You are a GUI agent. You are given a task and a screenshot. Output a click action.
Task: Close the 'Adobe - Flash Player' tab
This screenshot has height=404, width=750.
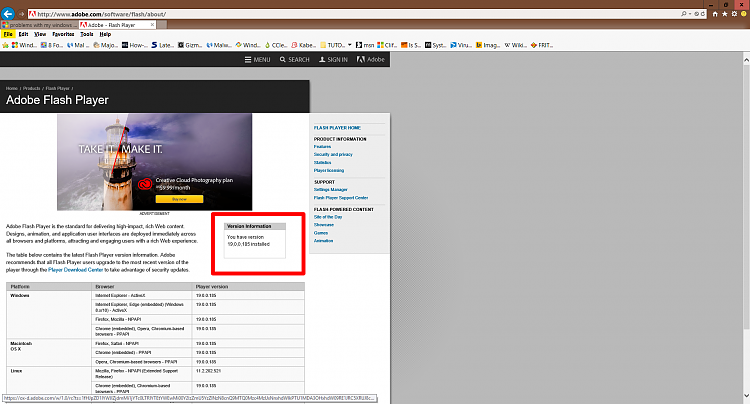pyautogui.click(x=153, y=24)
